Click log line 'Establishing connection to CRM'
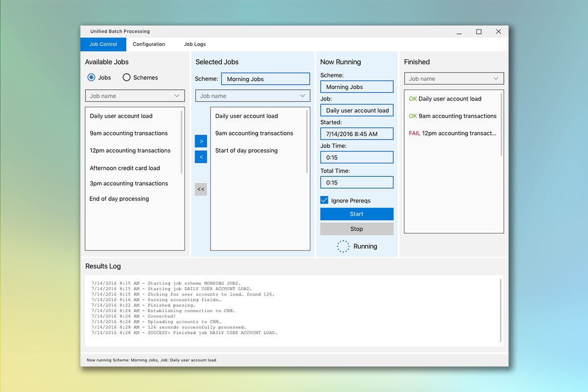This screenshot has height=392, width=588. click(163, 311)
